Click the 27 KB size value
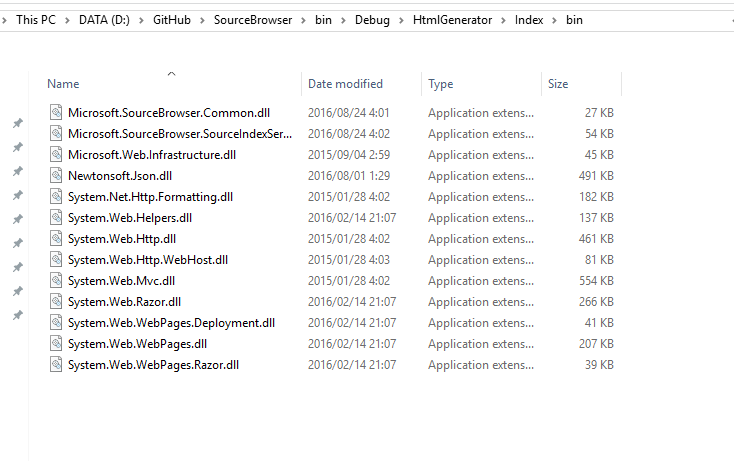This screenshot has height=461, width=734. point(599,113)
